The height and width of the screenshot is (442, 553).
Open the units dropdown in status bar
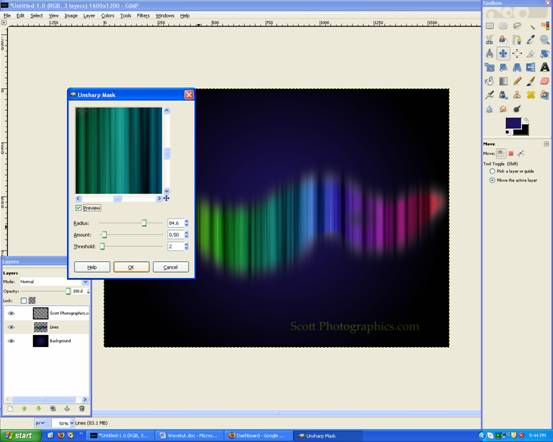click(42, 423)
